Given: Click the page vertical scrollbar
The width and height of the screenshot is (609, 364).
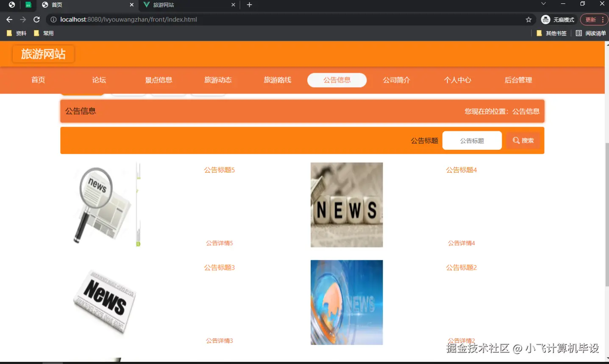Looking at the screenshot, I should click(x=607, y=215).
